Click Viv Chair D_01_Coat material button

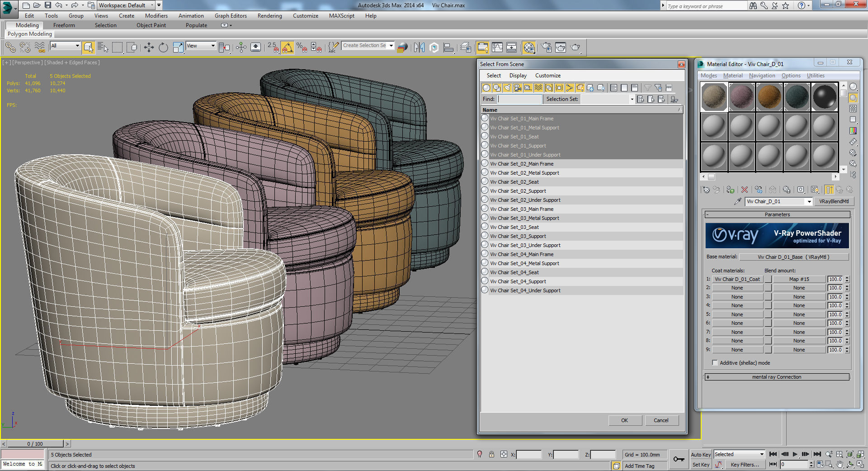tap(737, 279)
